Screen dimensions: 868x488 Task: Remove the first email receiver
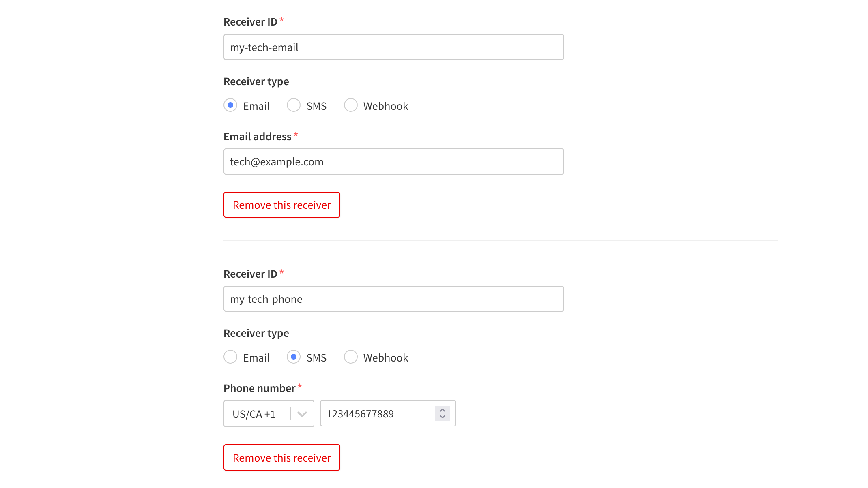point(281,204)
